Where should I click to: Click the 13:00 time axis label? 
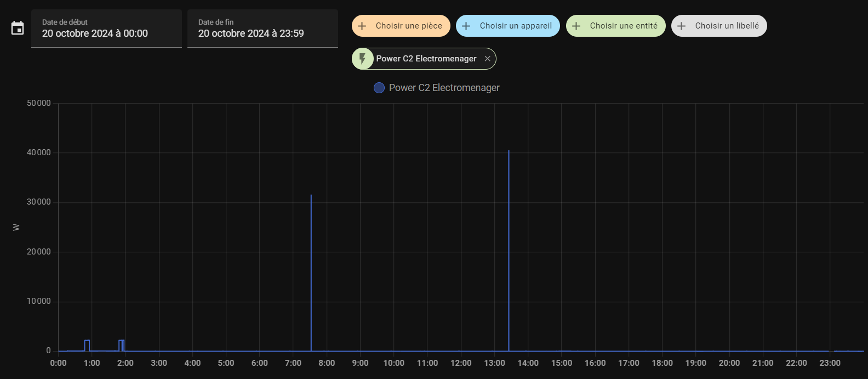494,363
